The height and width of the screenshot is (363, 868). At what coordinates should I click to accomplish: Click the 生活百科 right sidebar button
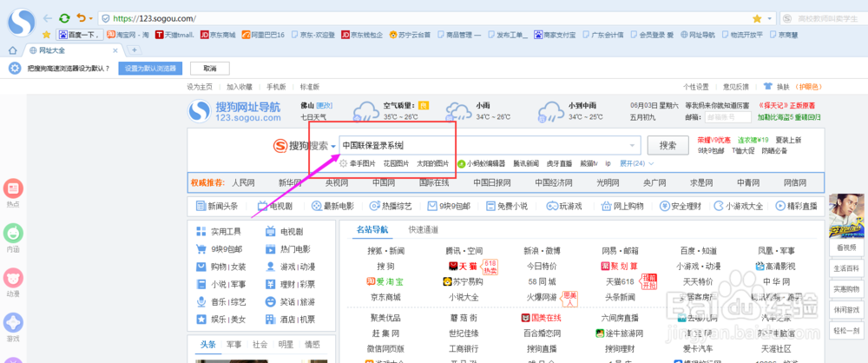[x=845, y=267]
